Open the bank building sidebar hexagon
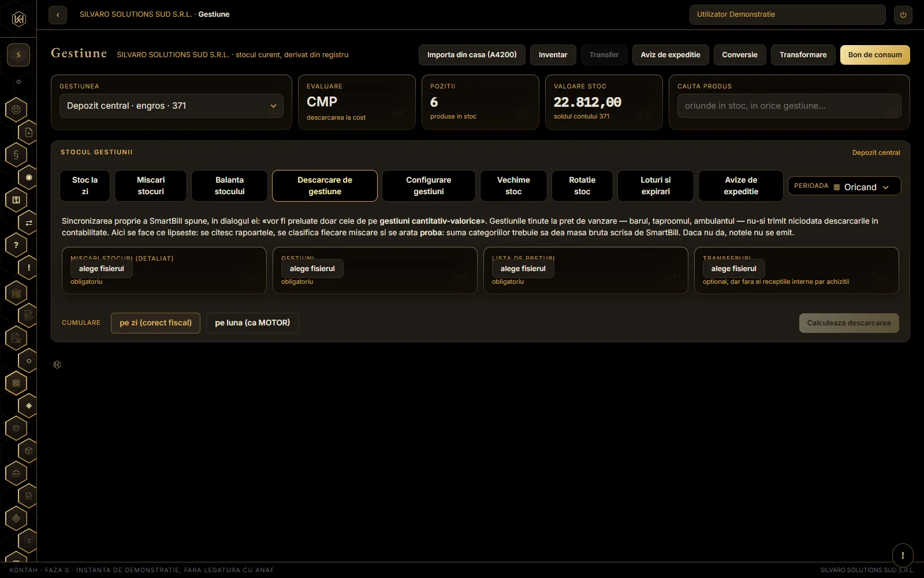The height and width of the screenshot is (578, 924). (x=16, y=293)
